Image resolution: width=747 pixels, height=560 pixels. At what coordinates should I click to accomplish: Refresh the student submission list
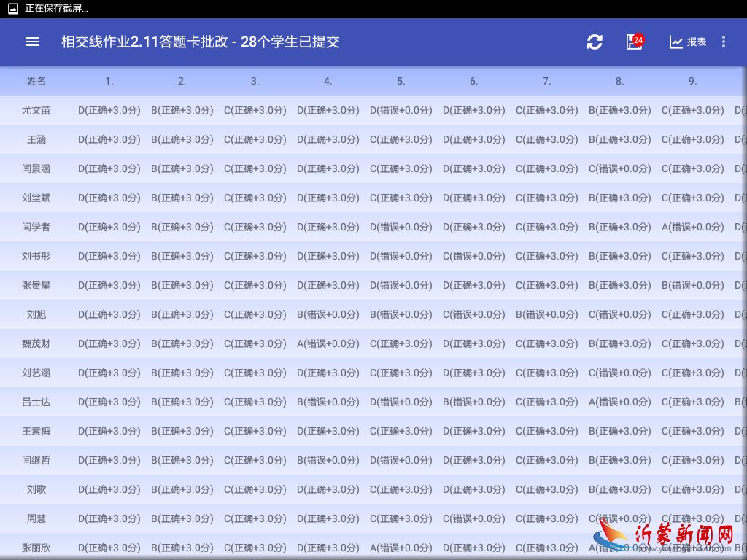595,42
